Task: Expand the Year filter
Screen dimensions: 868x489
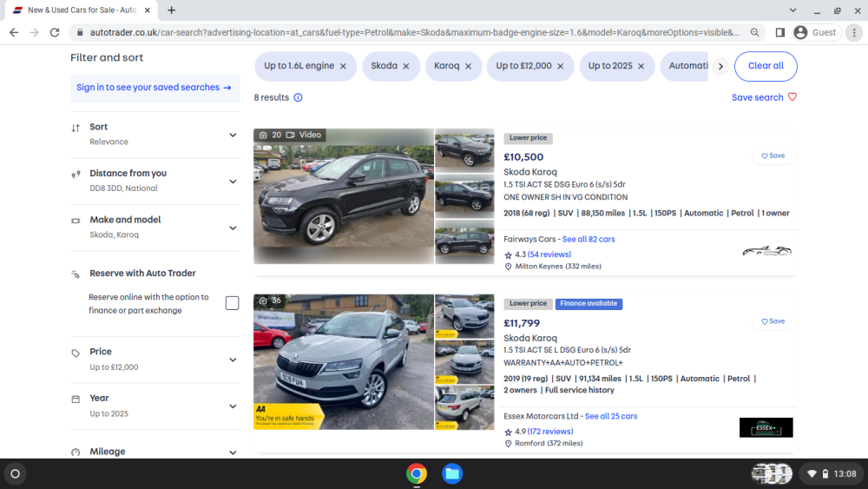Action: [233, 406]
